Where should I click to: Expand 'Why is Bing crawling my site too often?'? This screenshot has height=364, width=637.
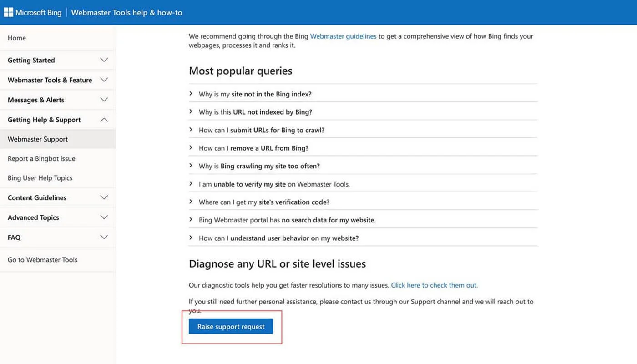[259, 166]
